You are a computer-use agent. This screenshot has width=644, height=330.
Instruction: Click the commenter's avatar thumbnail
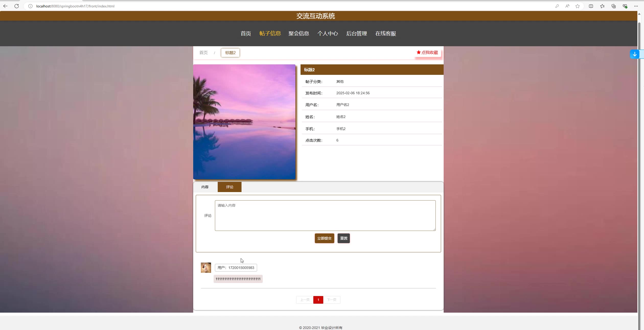coord(206,268)
